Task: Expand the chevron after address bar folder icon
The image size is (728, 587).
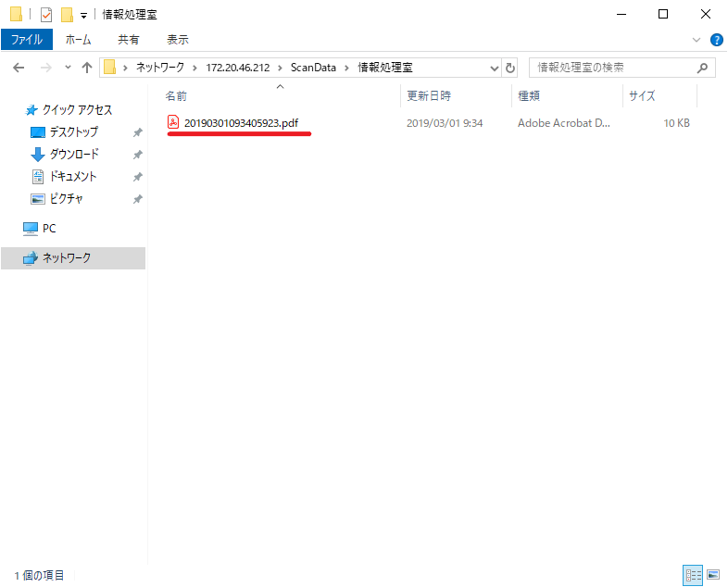Action: [x=125, y=68]
